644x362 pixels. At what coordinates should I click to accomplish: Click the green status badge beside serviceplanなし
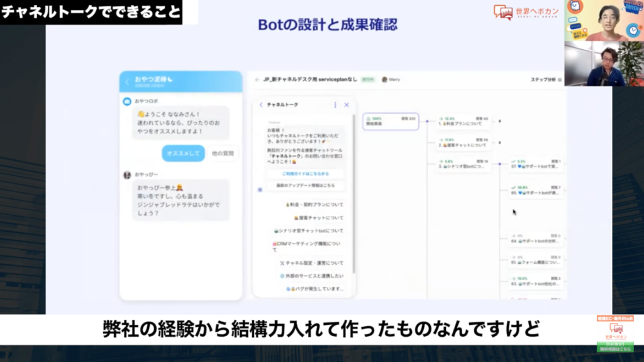pyautogui.click(x=367, y=80)
